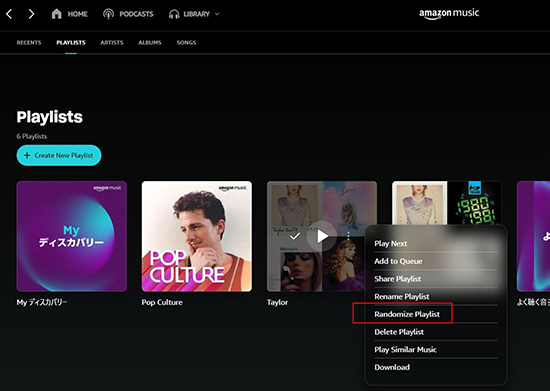The height and width of the screenshot is (391, 550).
Task: Click the Taylor playlist title
Action: [277, 302]
